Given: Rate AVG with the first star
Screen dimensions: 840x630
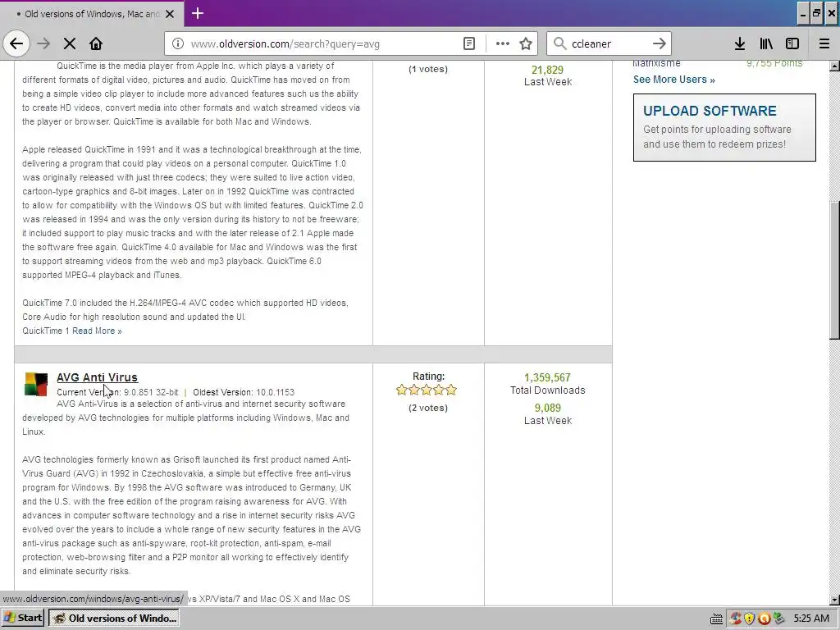Looking at the screenshot, I should pos(402,390).
